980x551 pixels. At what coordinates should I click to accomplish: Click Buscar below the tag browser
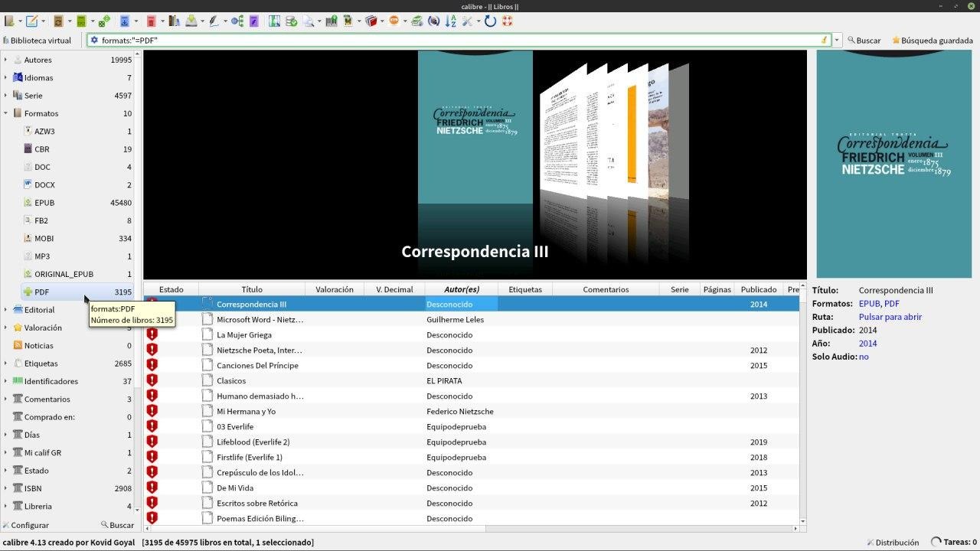[117, 525]
